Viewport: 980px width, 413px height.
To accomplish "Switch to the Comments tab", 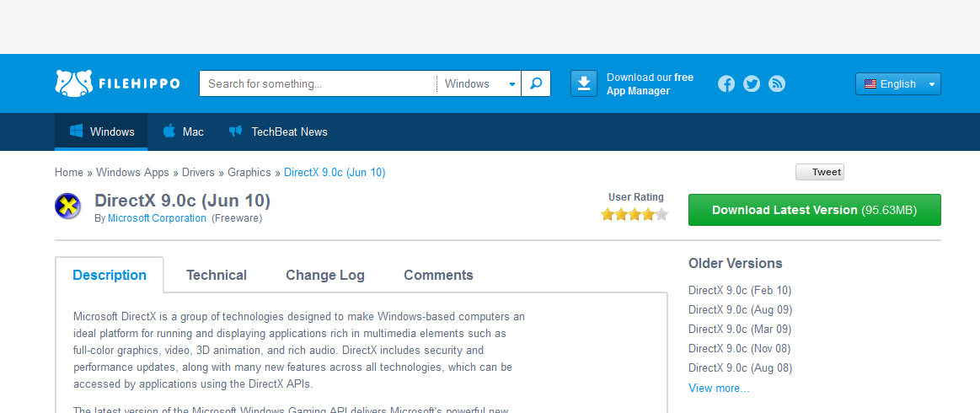I will pos(438,275).
